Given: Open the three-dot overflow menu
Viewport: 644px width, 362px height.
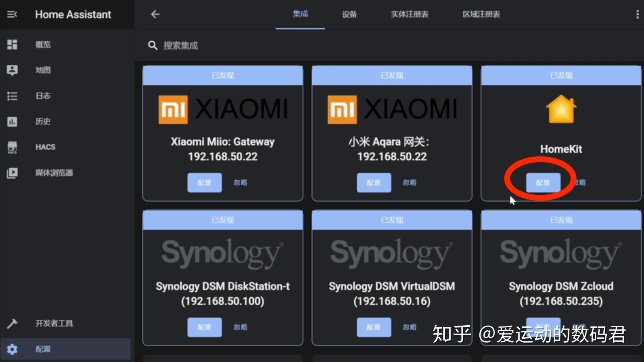Looking at the screenshot, I should pyautogui.click(x=637, y=14).
